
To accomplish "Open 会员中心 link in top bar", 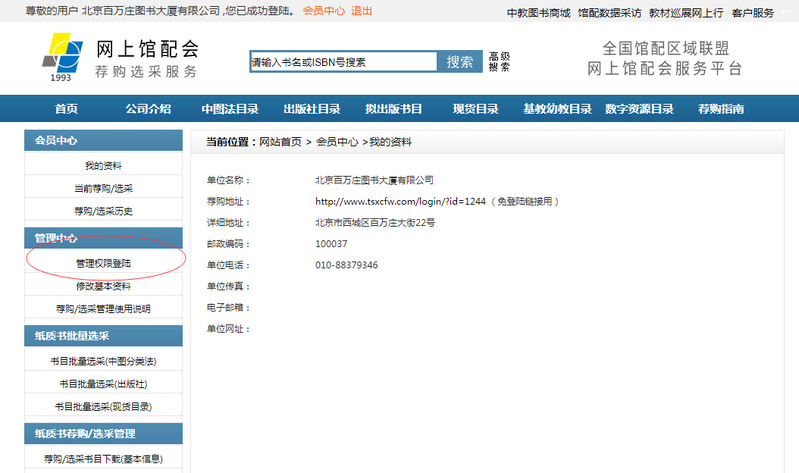I will [x=323, y=12].
